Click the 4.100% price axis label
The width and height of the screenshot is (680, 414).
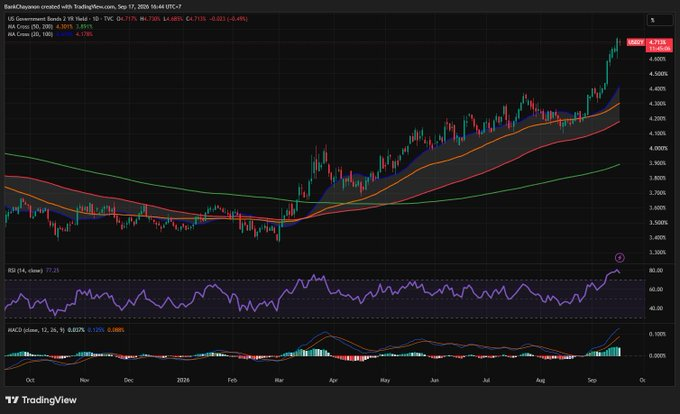(658, 134)
